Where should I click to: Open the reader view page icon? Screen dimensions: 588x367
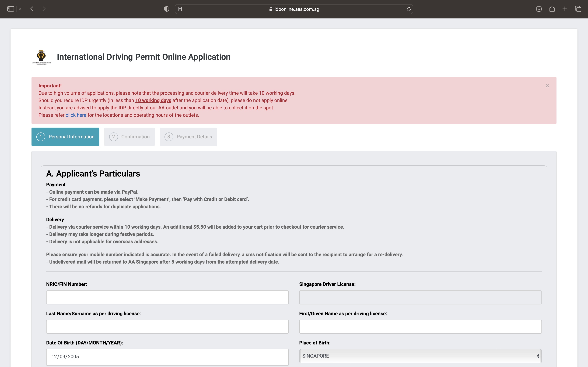180,9
